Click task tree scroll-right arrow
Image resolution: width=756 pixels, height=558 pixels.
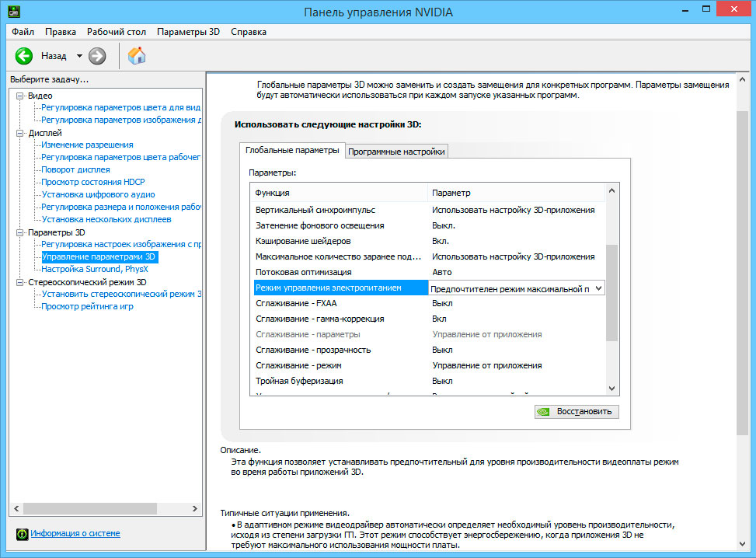tap(195, 508)
